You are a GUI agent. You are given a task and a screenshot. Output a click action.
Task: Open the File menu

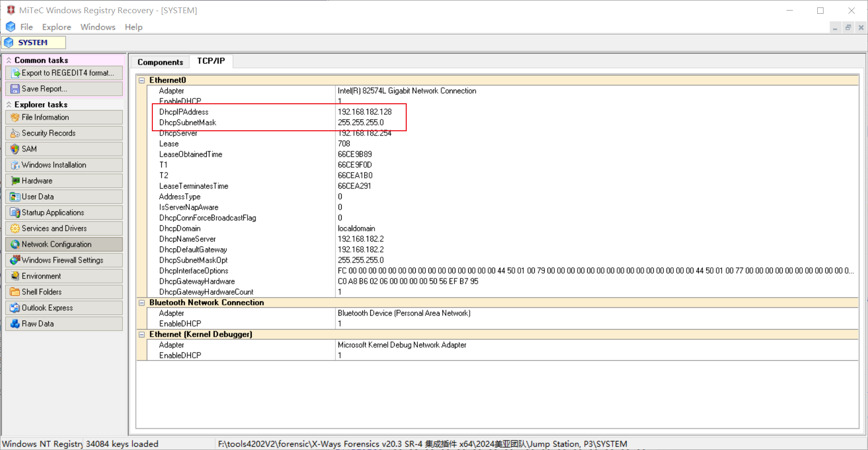[x=26, y=27]
